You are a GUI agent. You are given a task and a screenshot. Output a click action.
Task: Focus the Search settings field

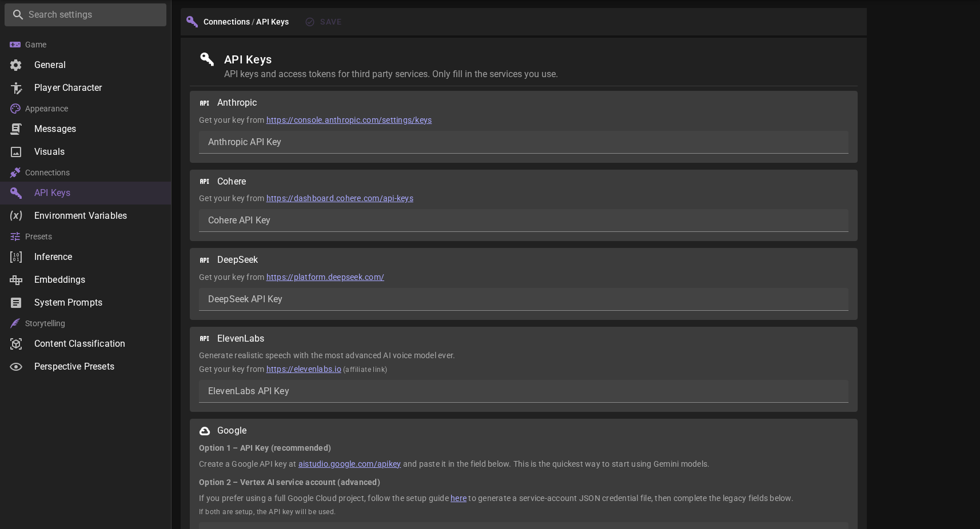86,15
